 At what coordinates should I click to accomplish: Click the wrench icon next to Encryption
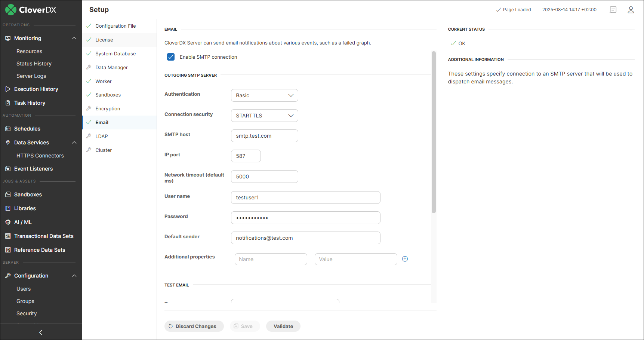89,108
